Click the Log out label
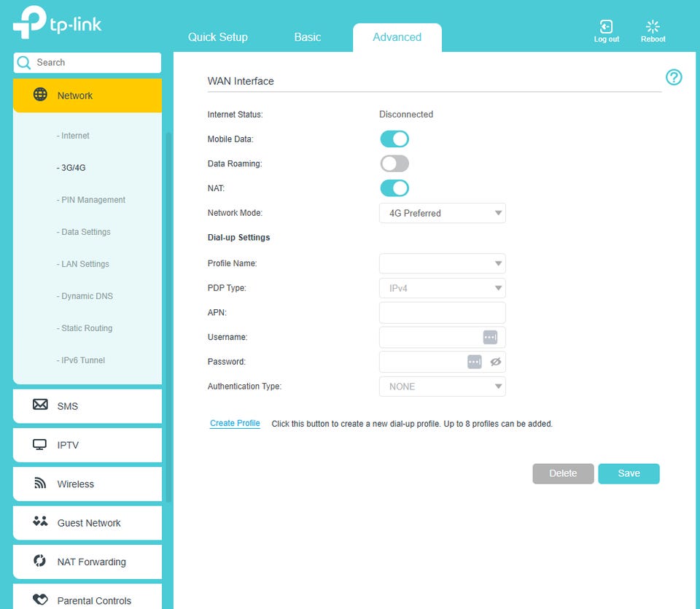Screen dimensions: 700x609 (606, 39)
